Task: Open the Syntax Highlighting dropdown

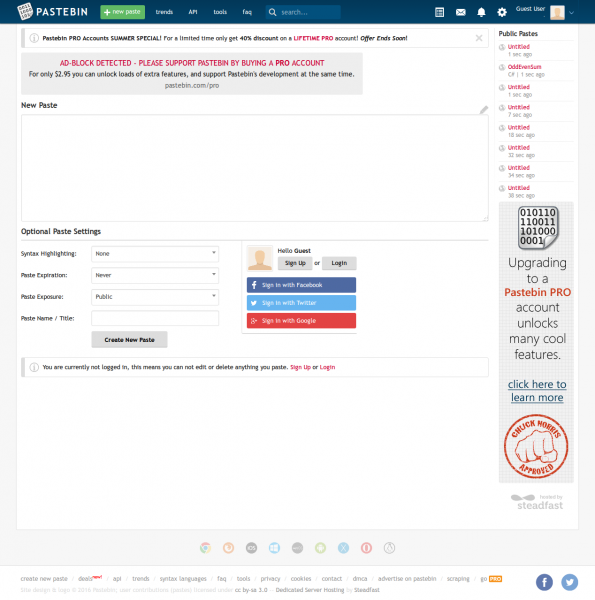Action: coord(155,254)
